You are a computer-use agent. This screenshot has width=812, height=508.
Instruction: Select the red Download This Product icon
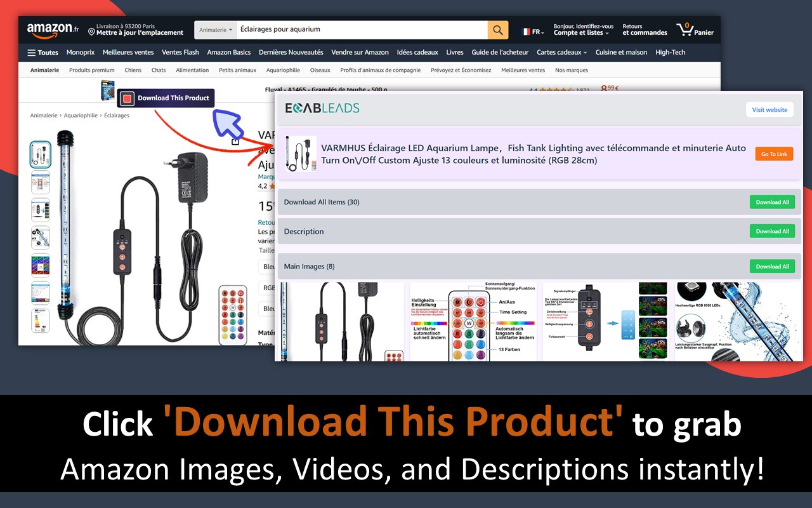128,98
